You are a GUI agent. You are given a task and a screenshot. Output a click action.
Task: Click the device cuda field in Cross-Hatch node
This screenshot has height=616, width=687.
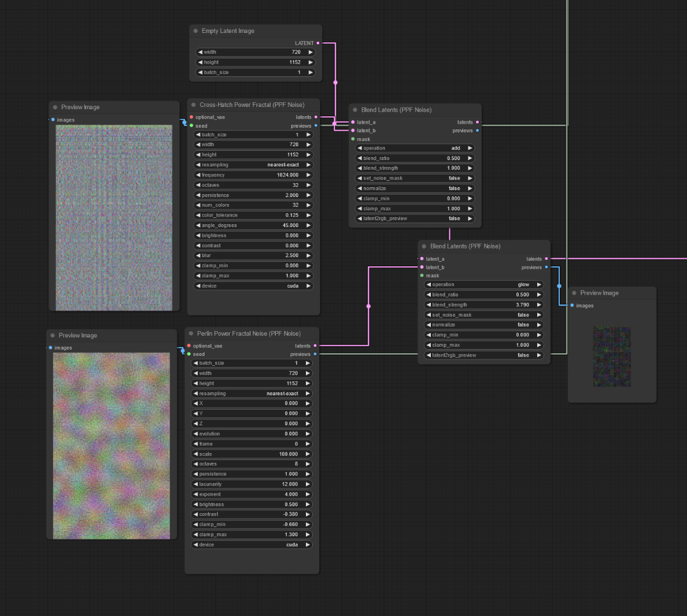253,286
